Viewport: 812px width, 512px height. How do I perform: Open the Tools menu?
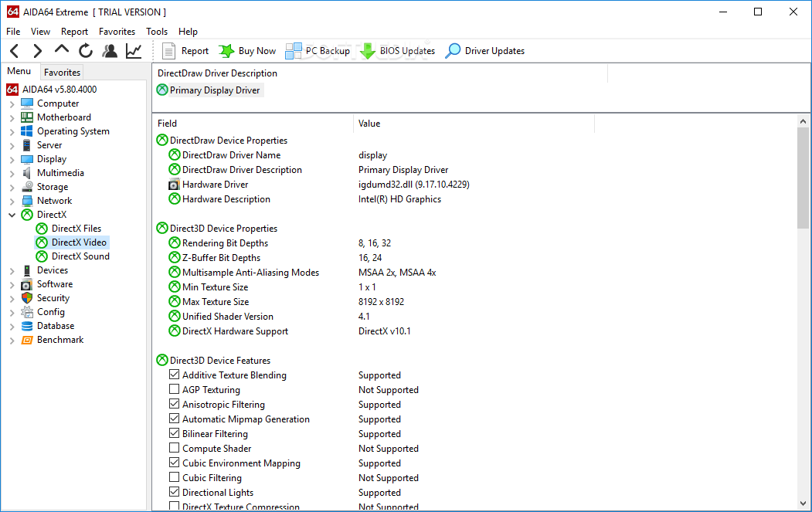tap(157, 32)
